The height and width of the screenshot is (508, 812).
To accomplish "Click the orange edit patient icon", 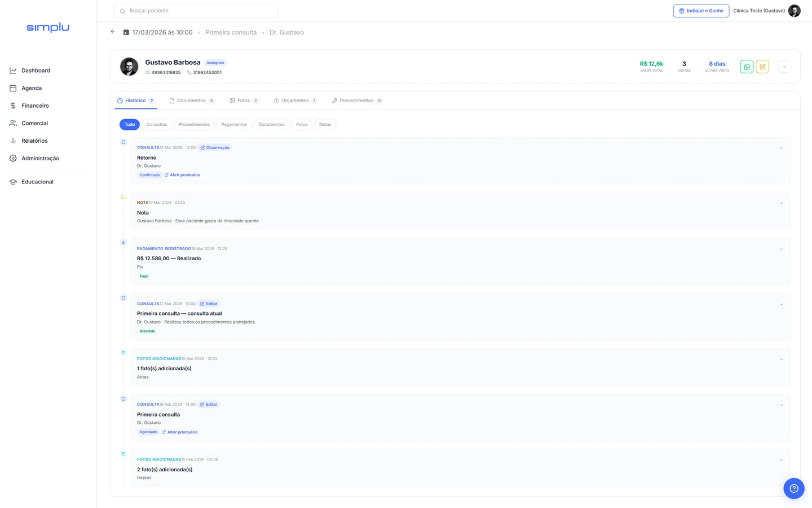I will click(x=762, y=67).
